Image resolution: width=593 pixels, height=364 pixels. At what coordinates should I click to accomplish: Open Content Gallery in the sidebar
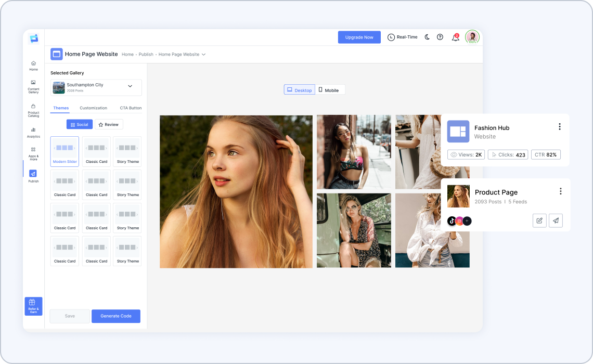tap(33, 86)
